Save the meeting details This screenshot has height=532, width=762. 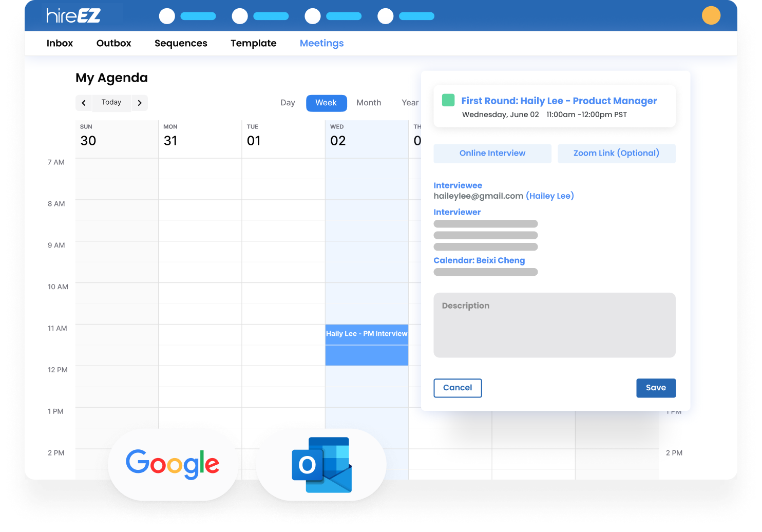[x=656, y=388]
